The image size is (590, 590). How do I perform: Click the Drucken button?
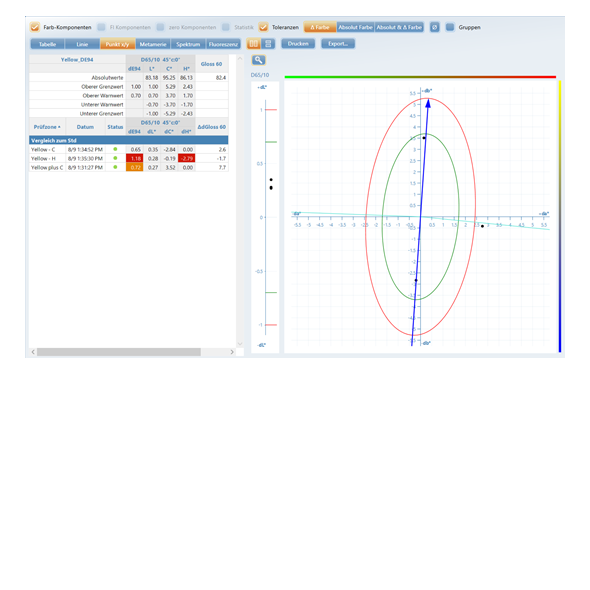[298, 44]
